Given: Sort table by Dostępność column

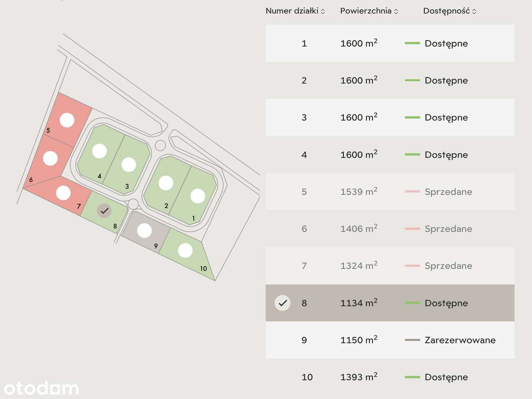Looking at the screenshot, I should (x=450, y=11).
